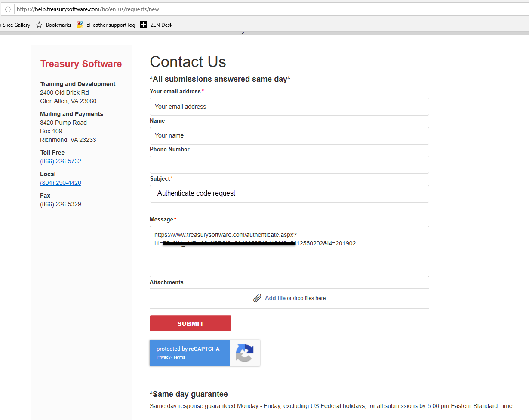The width and height of the screenshot is (529, 420).
Task: Call the toll free number (866) 226-5732
Action: [x=61, y=162]
